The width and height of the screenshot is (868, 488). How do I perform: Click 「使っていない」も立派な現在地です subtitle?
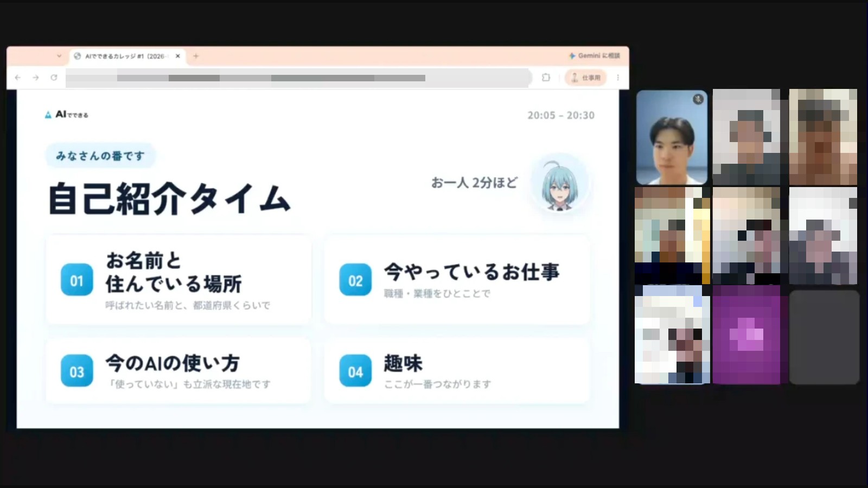189,384
